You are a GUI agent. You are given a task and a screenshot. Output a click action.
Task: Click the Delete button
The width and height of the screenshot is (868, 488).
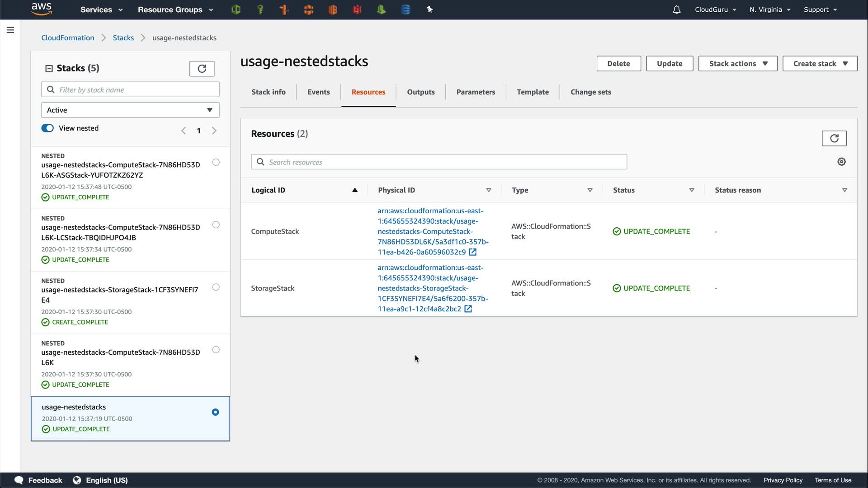pyautogui.click(x=618, y=64)
